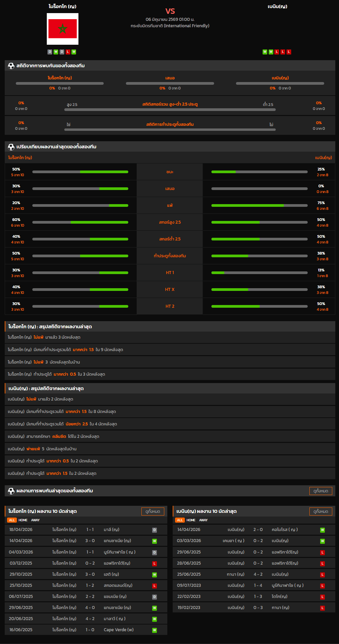Click Morocco มากกว่า 1.5 in 9 matches row
Screen dimensions: 339x644
(170, 350)
